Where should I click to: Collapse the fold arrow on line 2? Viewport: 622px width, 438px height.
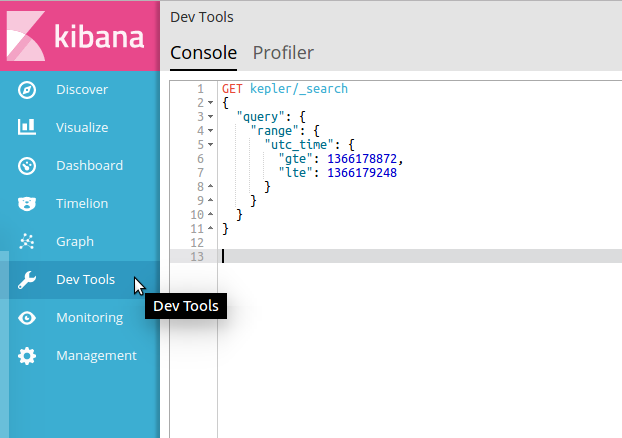(210, 103)
